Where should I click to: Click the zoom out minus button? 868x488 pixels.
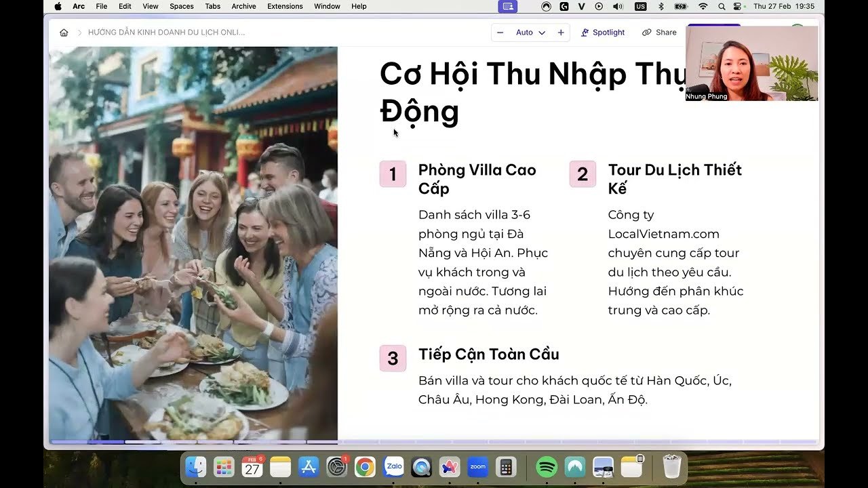coord(500,33)
